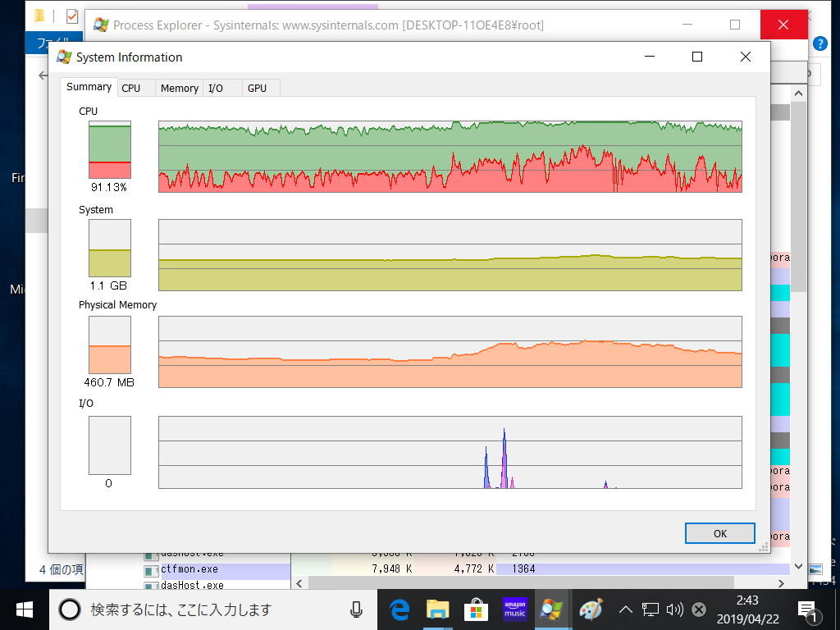Click the Physical Memory gauge 460.7 MB
840x630 pixels.
click(x=110, y=345)
